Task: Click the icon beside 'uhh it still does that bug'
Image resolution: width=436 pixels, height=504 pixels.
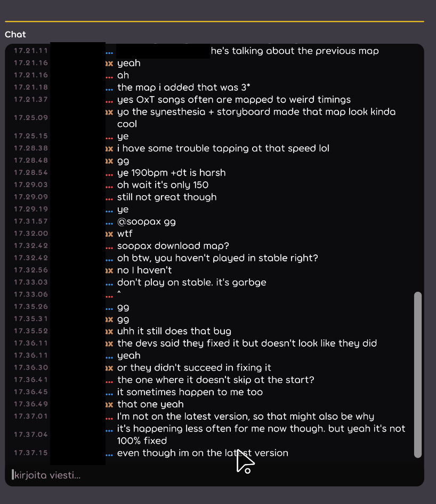Action: coord(109,331)
